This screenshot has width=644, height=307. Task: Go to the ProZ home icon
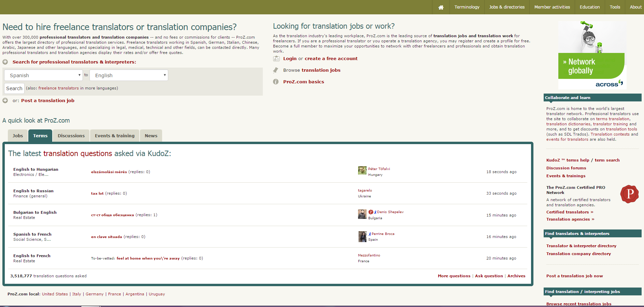(x=441, y=7)
